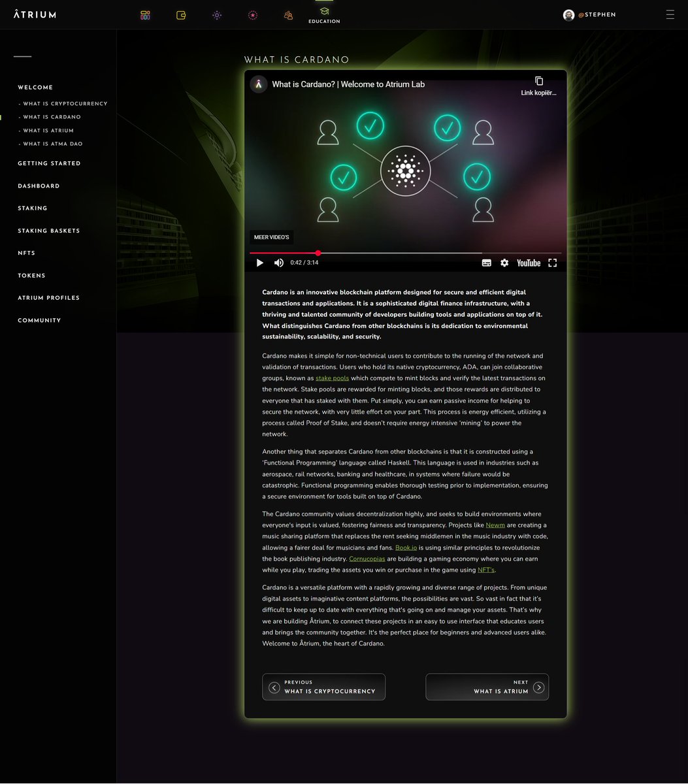This screenshot has width=688, height=784.
Task: Watch on YouTube logo button
Action: click(529, 263)
